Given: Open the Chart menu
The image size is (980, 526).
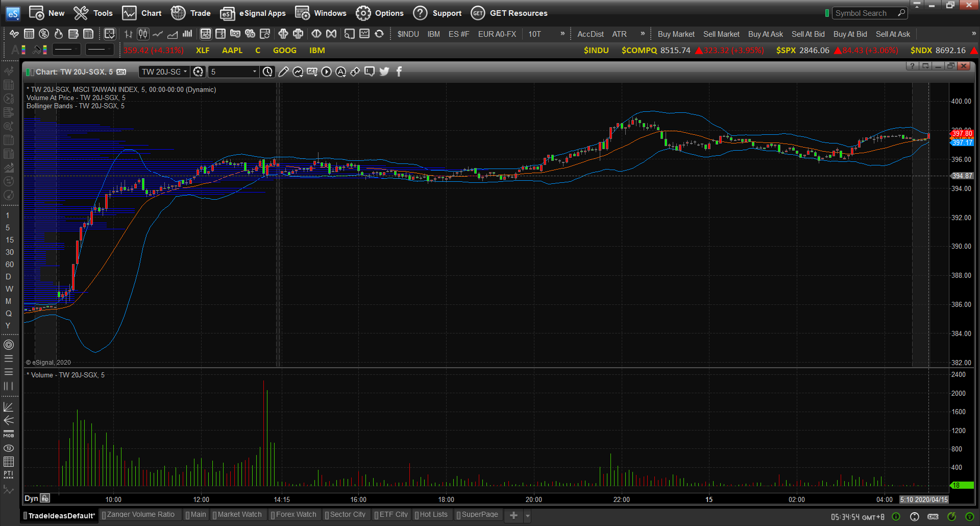Looking at the screenshot, I should [x=141, y=13].
